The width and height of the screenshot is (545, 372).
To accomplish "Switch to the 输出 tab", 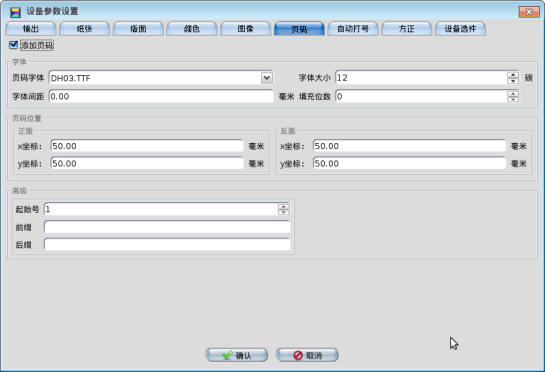I will [31, 29].
